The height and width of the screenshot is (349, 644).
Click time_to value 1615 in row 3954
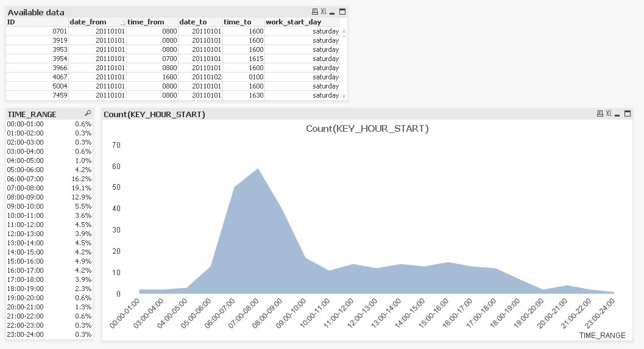click(243, 59)
